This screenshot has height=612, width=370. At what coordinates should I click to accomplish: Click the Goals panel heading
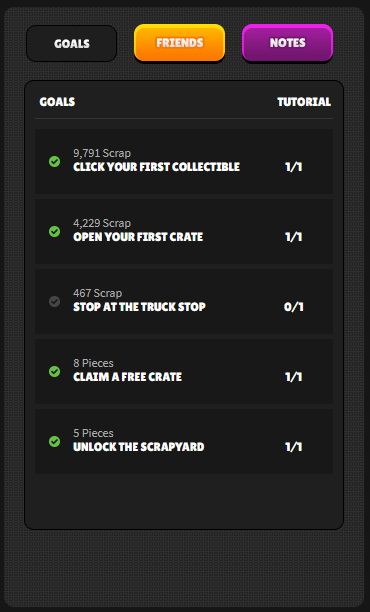57,102
